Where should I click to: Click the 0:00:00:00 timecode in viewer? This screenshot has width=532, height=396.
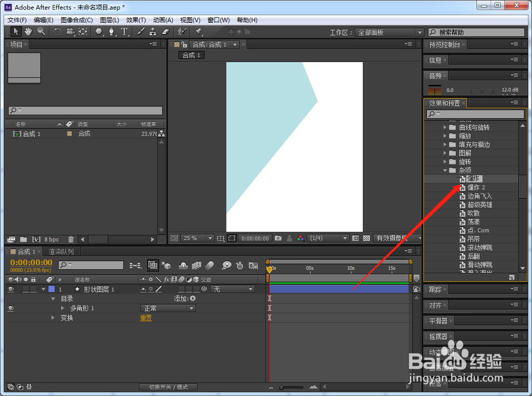coord(255,238)
